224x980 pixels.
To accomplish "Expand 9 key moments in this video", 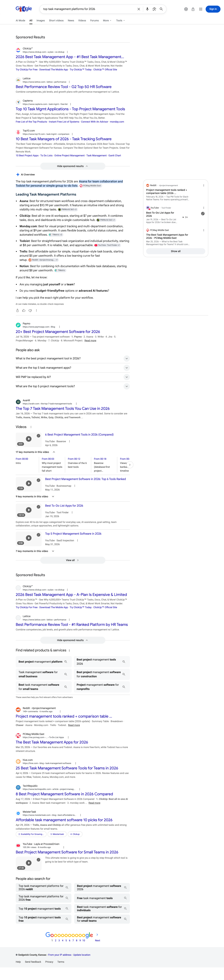I will click(x=35, y=496).
